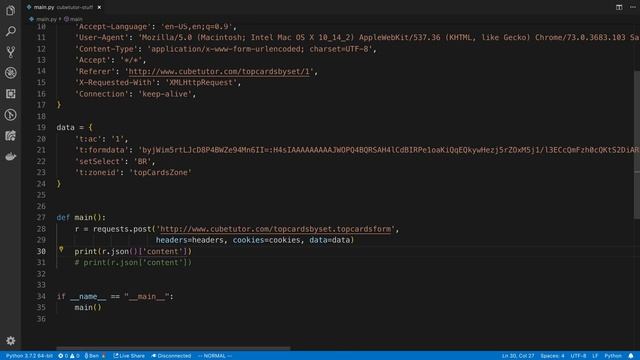The width and height of the screenshot is (640, 360).
Task: Click the 't:formdata' key on line 21
Action: coord(102,150)
